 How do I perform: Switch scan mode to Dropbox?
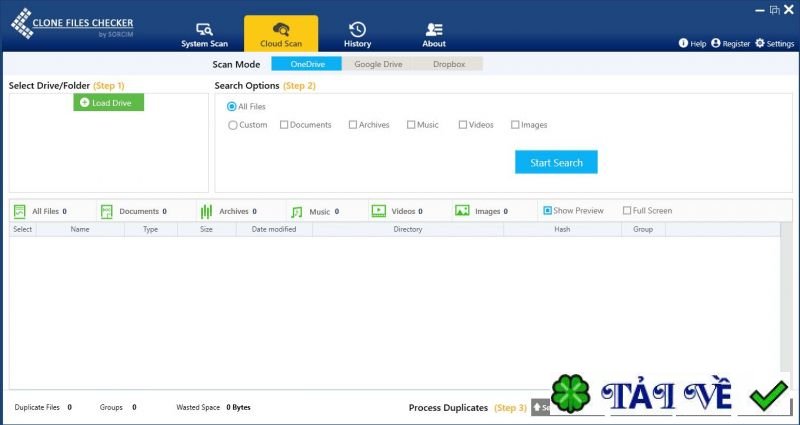click(447, 64)
